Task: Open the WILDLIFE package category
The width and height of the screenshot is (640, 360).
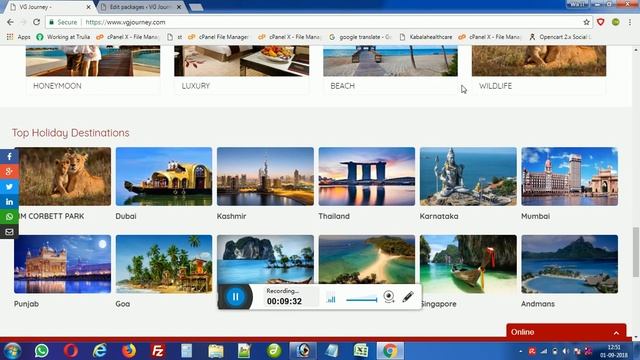Action: (x=539, y=70)
